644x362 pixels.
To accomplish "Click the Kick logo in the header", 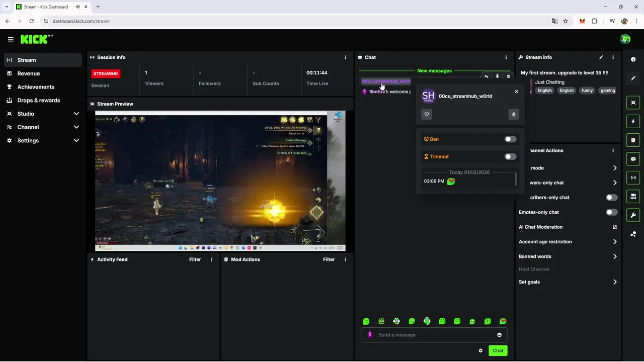I will [36, 39].
